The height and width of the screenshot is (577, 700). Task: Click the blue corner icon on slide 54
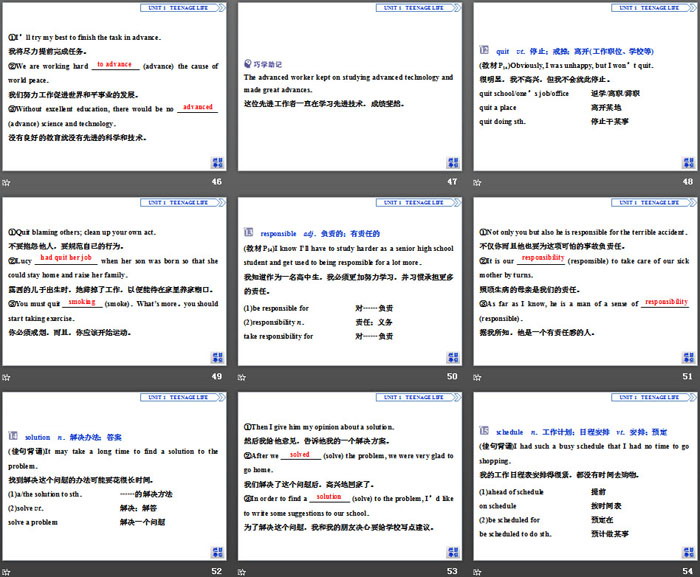[x=688, y=552]
